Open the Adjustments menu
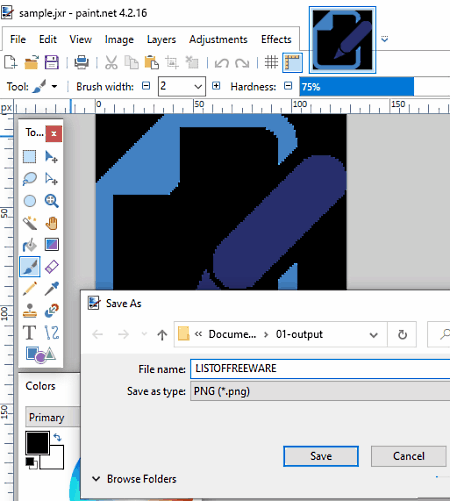 [x=218, y=39]
